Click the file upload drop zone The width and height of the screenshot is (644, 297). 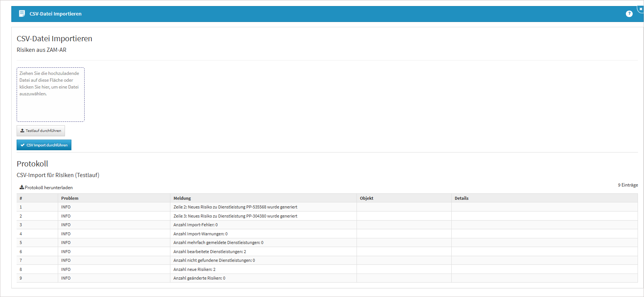click(x=51, y=95)
